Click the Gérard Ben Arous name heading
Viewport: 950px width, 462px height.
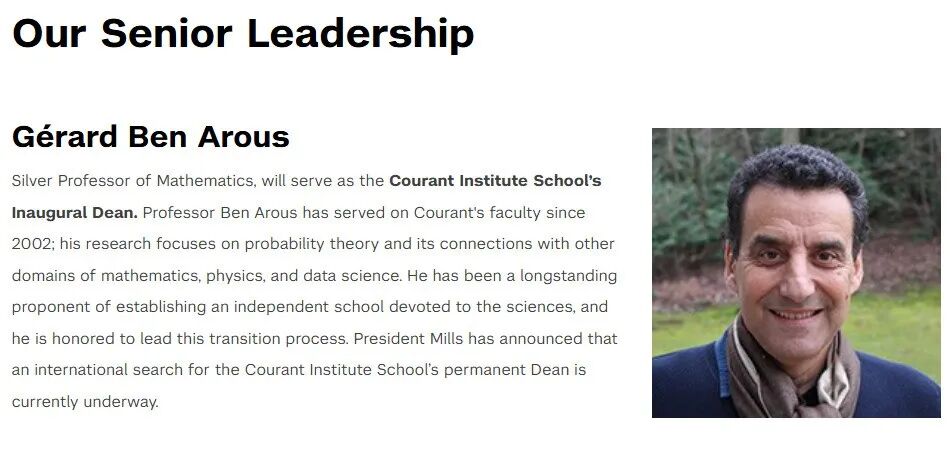click(150, 136)
